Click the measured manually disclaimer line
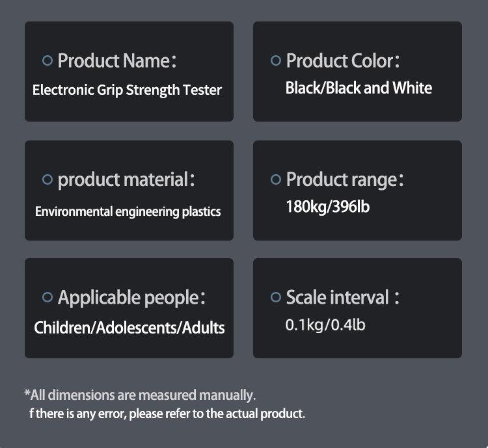This screenshot has width=488, height=448. click(140, 395)
